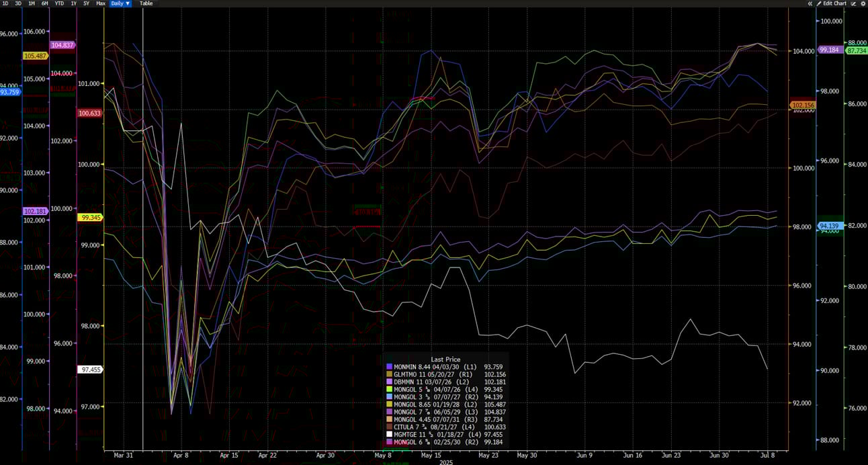Click the brown CITULA 7 legend swatch
Image resolution: width=868 pixels, height=465 pixels.
(390, 427)
